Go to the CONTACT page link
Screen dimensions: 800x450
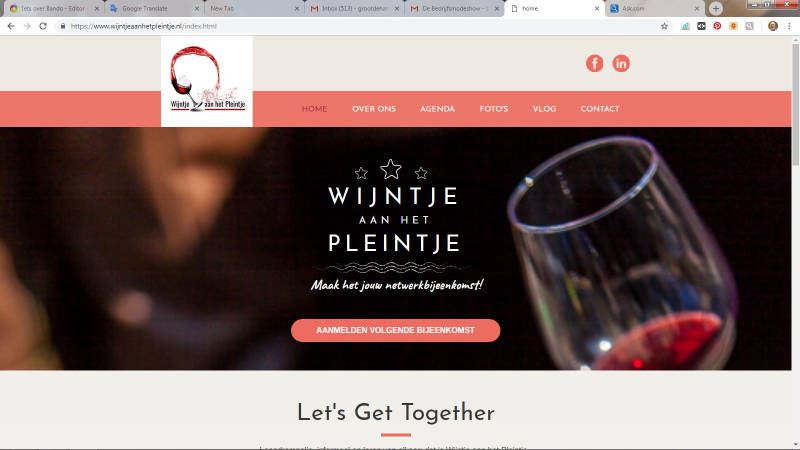tap(600, 109)
